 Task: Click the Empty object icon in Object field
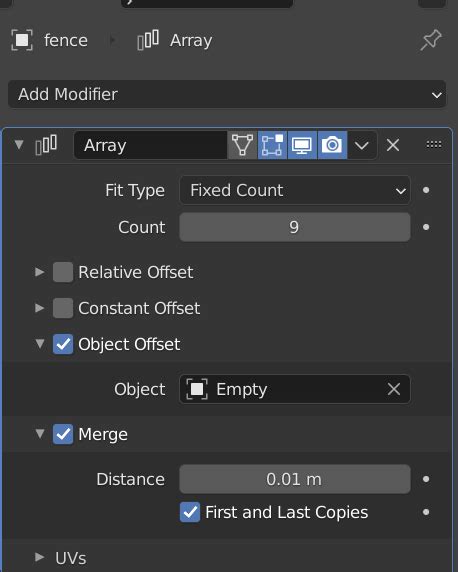pyautogui.click(x=197, y=389)
